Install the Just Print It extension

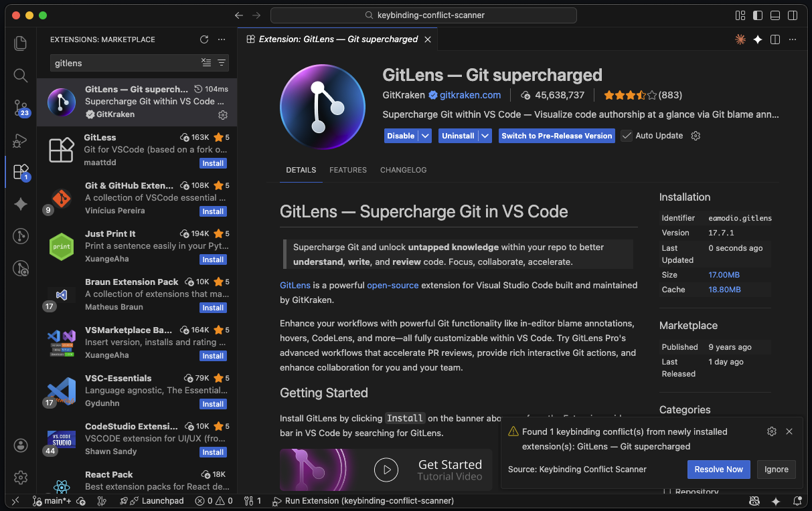(213, 260)
